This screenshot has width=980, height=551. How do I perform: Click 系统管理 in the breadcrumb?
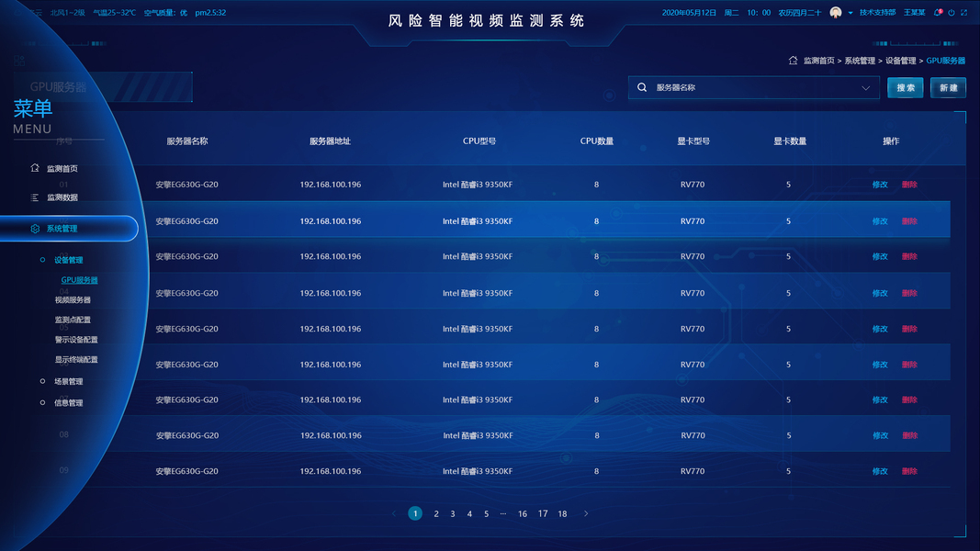click(860, 61)
